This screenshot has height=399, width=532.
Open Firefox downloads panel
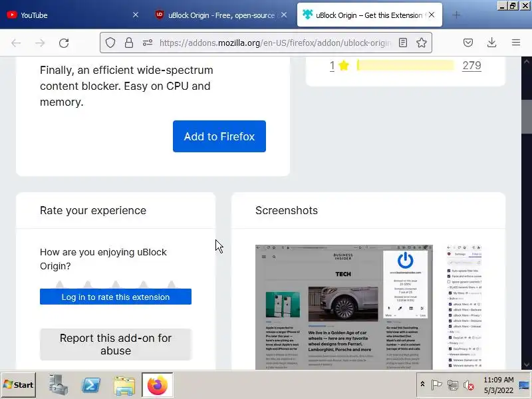click(491, 43)
